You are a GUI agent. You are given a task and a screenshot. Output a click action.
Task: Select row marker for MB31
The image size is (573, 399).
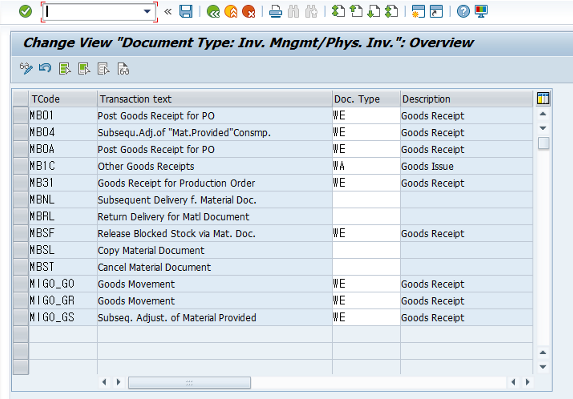(21, 183)
